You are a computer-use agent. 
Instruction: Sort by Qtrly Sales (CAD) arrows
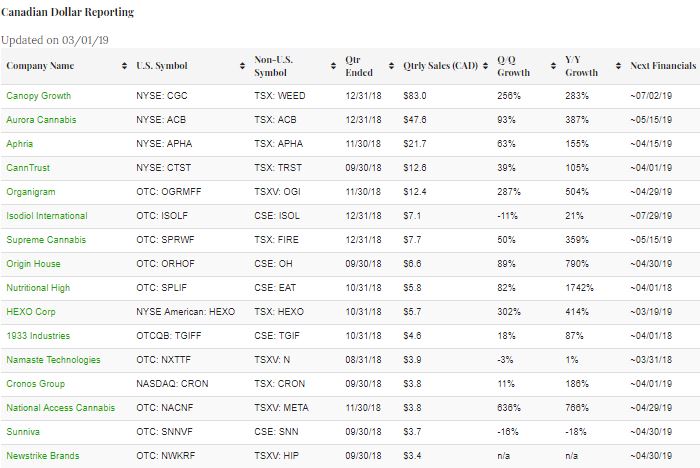click(x=486, y=66)
